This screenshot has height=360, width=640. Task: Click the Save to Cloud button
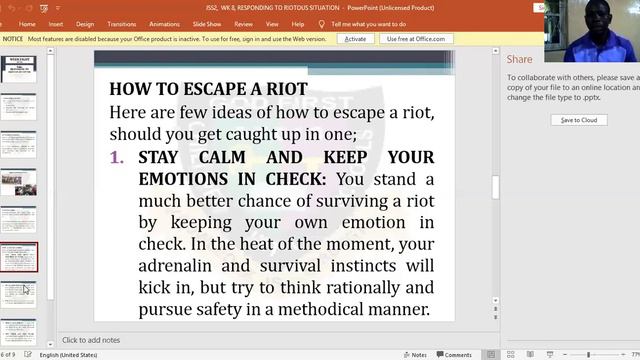(579, 120)
